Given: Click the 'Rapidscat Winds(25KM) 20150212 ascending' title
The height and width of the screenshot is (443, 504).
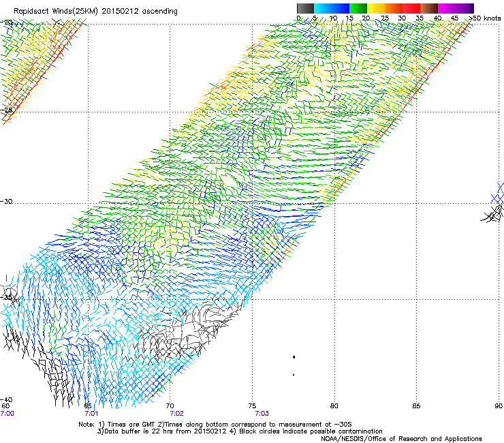Looking at the screenshot, I should tap(95, 12).
